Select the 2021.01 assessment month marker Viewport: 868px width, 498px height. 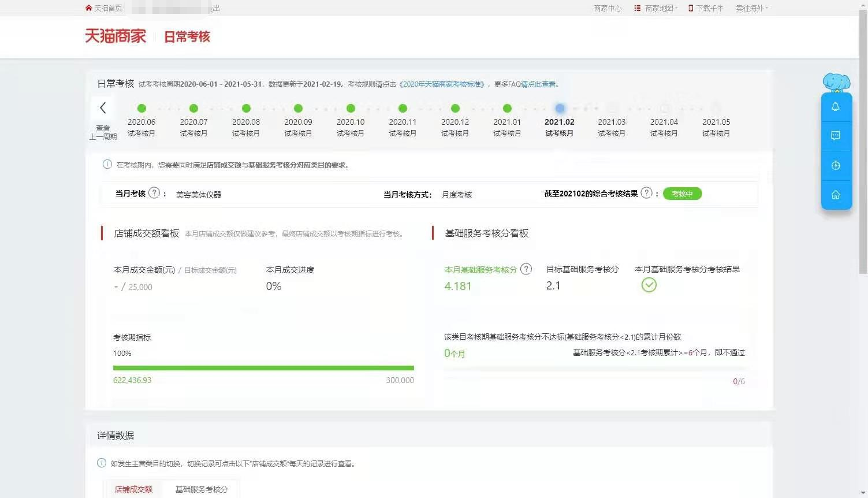(x=507, y=108)
